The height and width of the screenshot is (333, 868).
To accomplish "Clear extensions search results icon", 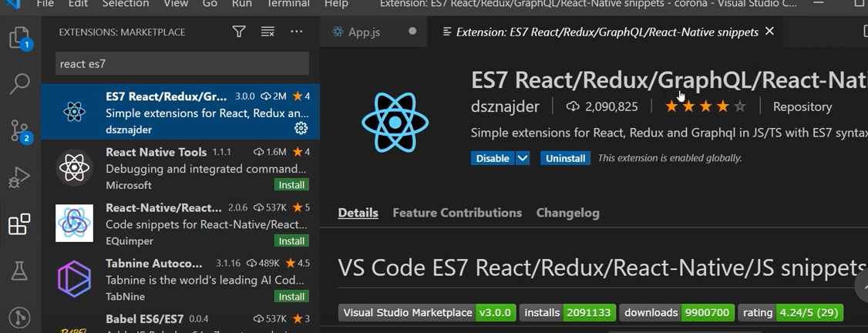I will 267,32.
